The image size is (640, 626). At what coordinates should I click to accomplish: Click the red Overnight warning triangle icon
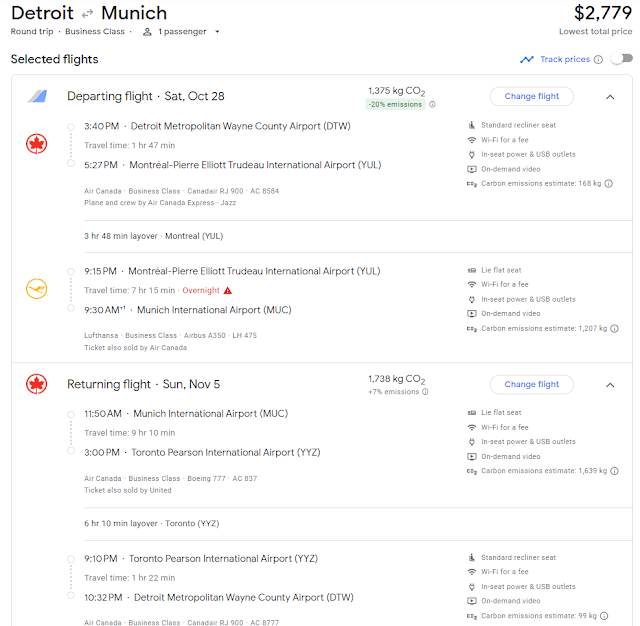pos(228,291)
